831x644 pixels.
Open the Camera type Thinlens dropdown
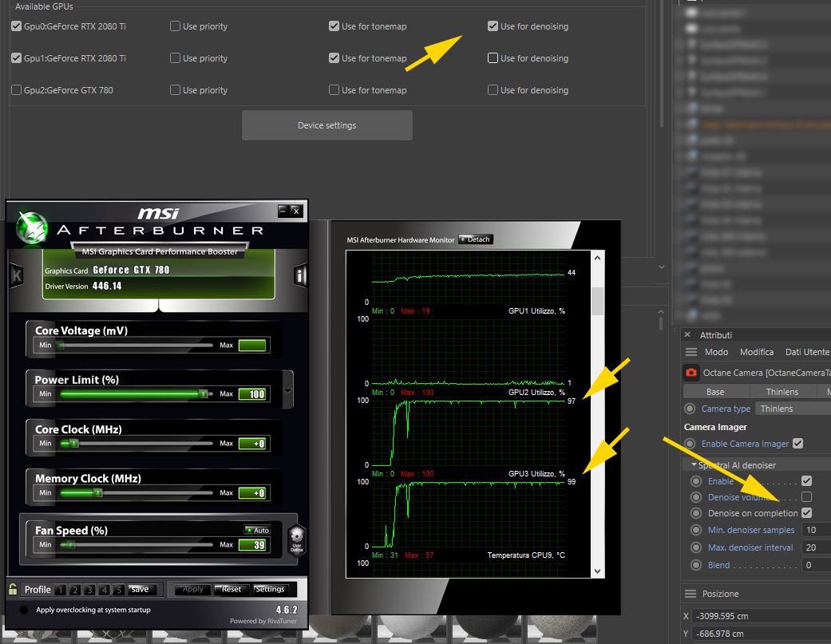tap(793, 409)
